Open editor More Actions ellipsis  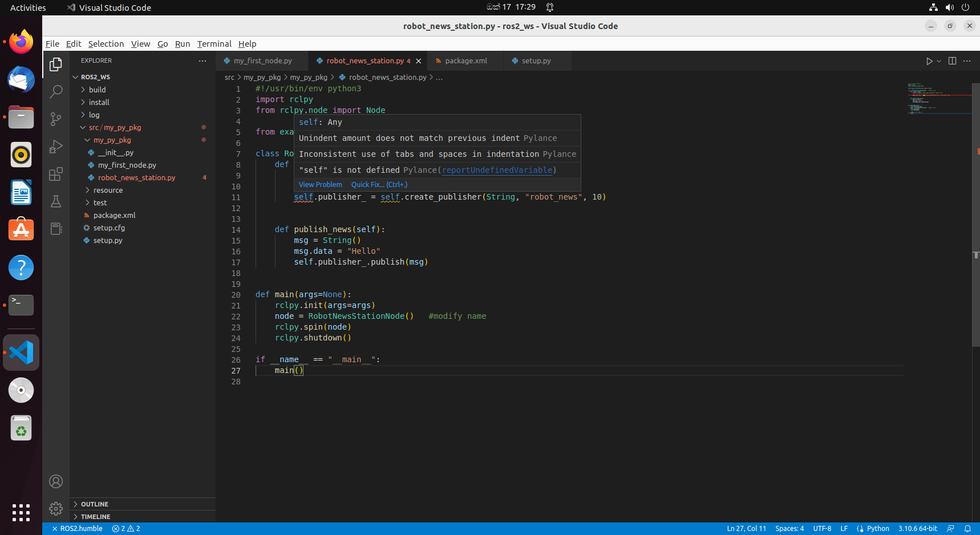pyautogui.click(x=967, y=61)
